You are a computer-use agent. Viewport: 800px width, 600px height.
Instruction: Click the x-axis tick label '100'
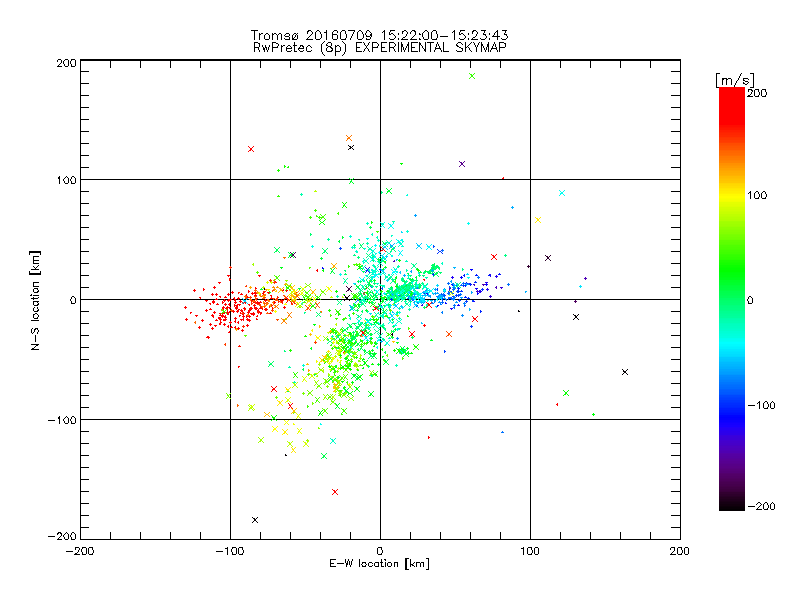tap(530, 551)
